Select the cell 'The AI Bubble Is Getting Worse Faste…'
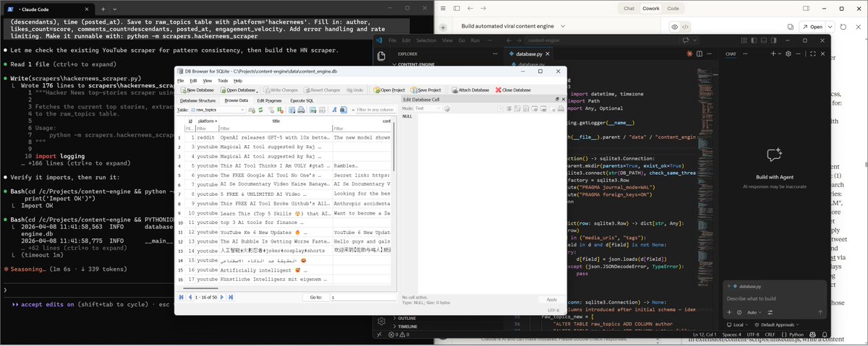Screen dimensions: 868x346 click(x=276, y=243)
